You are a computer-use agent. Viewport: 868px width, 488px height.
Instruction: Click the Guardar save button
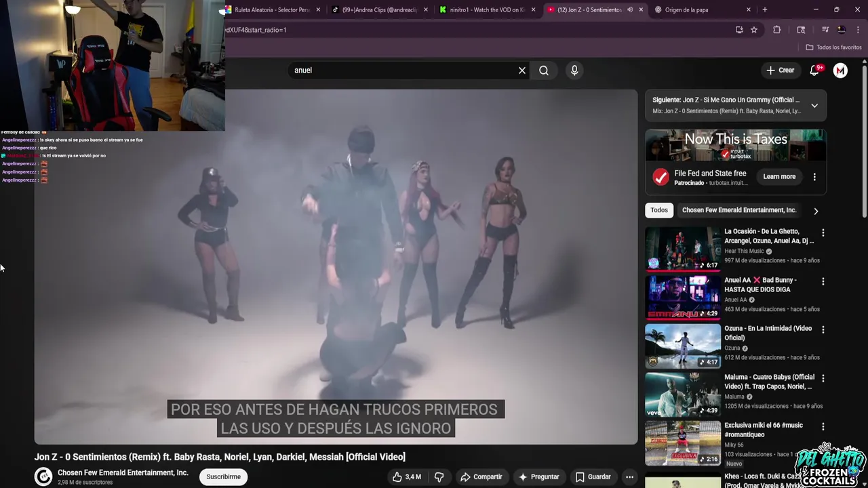click(x=593, y=476)
